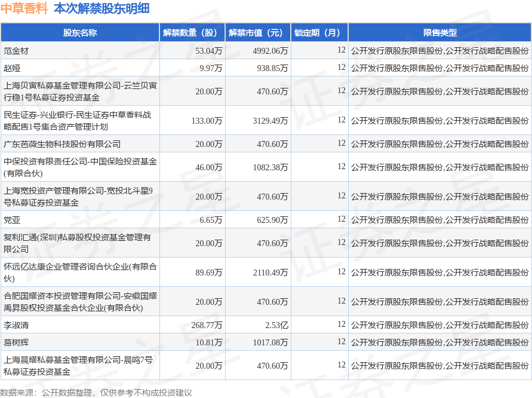Click the 李淑清 shareholder name
Image resolution: width=532 pixels, height=398 pixels.
[16, 325]
